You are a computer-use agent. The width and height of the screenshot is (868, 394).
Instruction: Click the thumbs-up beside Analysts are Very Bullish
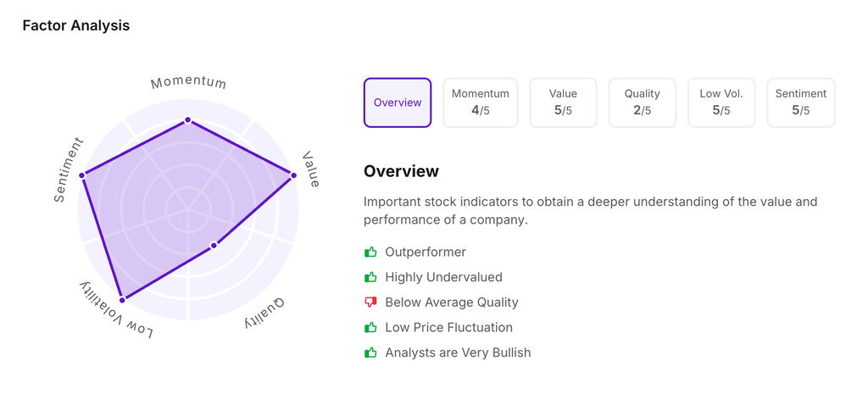tap(370, 352)
